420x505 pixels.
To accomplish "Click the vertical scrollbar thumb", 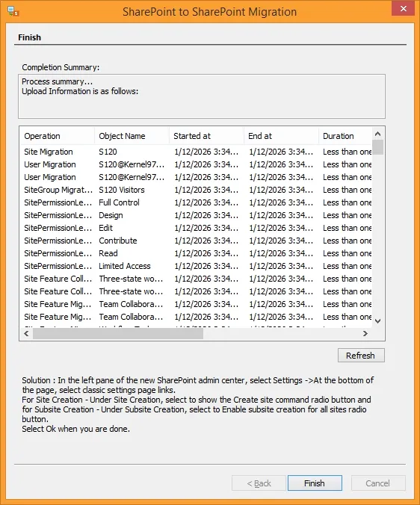I will (378, 147).
